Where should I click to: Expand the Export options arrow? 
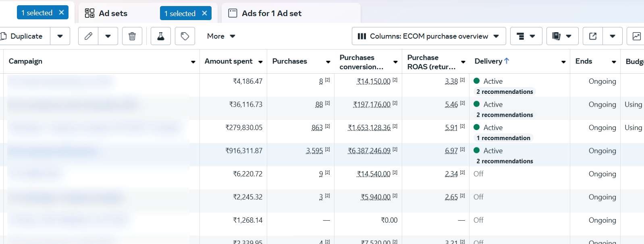coord(613,36)
